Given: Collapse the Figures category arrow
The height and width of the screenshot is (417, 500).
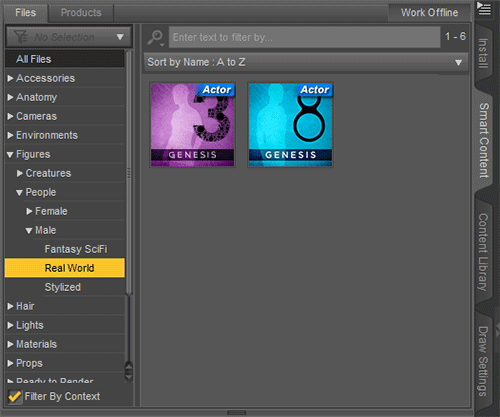Looking at the screenshot, I should click(10, 155).
